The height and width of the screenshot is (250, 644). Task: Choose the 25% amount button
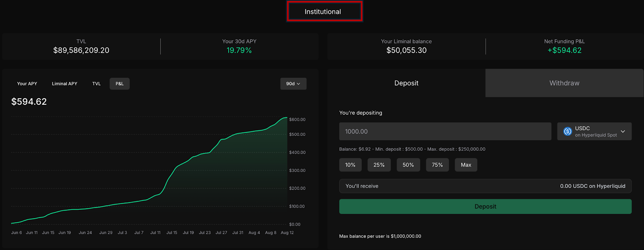click(x=379, y=165)
